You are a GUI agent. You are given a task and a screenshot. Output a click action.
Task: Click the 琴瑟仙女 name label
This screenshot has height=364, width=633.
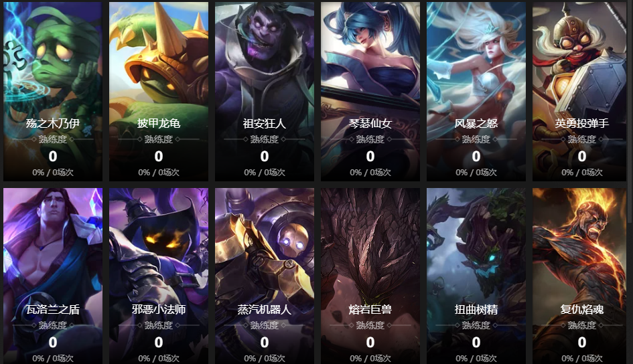coord(370,123)
